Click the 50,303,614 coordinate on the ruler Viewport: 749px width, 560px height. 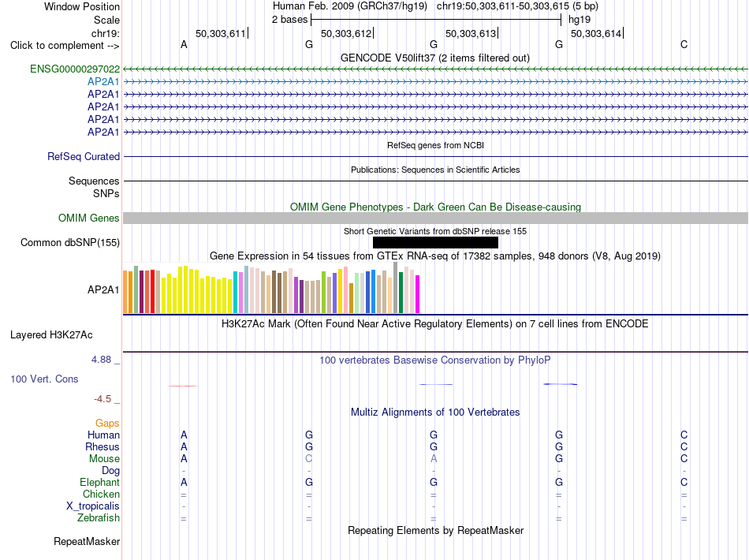tap(596, 33)
